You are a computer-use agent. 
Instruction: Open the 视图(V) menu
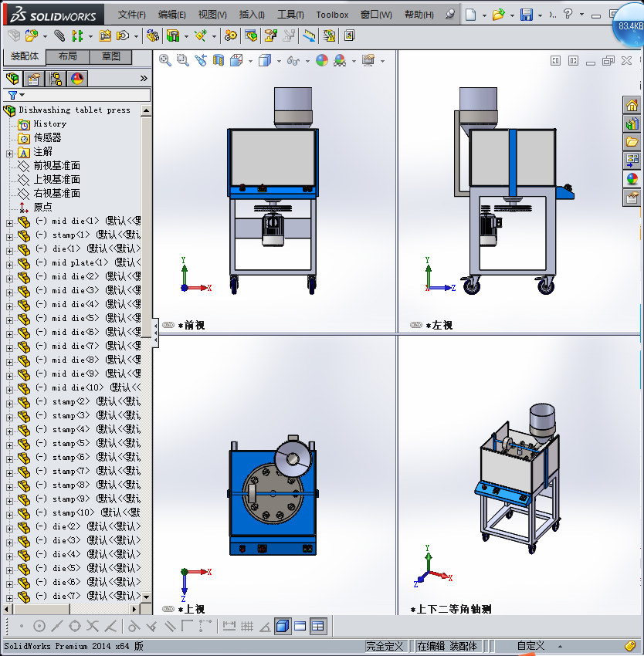click(x=212, y=15)
